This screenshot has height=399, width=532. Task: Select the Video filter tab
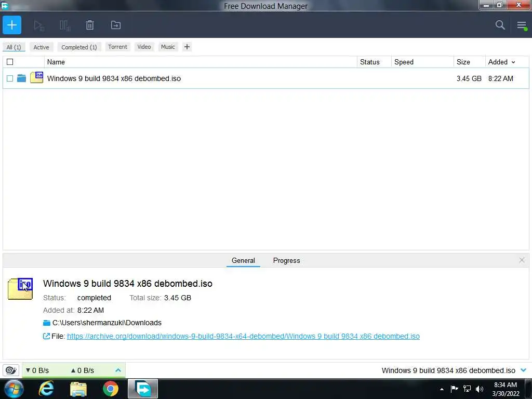[x=144, y=47]
